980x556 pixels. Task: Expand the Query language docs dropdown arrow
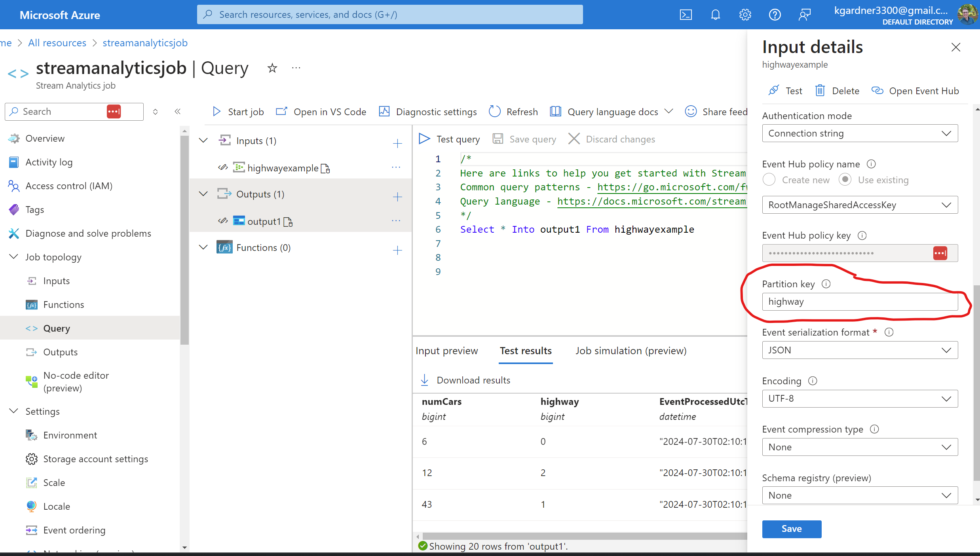669,112
